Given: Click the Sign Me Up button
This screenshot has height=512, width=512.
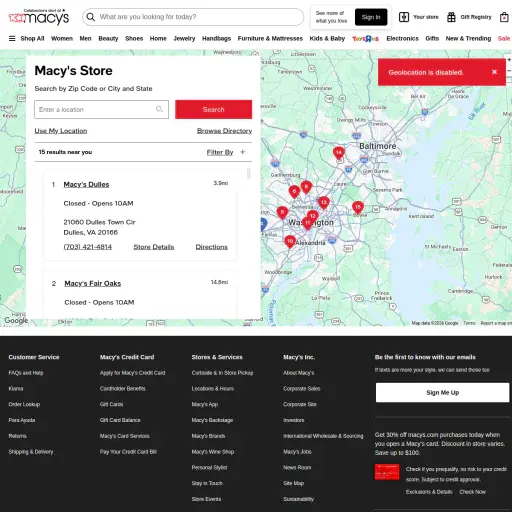Looking at the screenshot, I should point(442,392).
